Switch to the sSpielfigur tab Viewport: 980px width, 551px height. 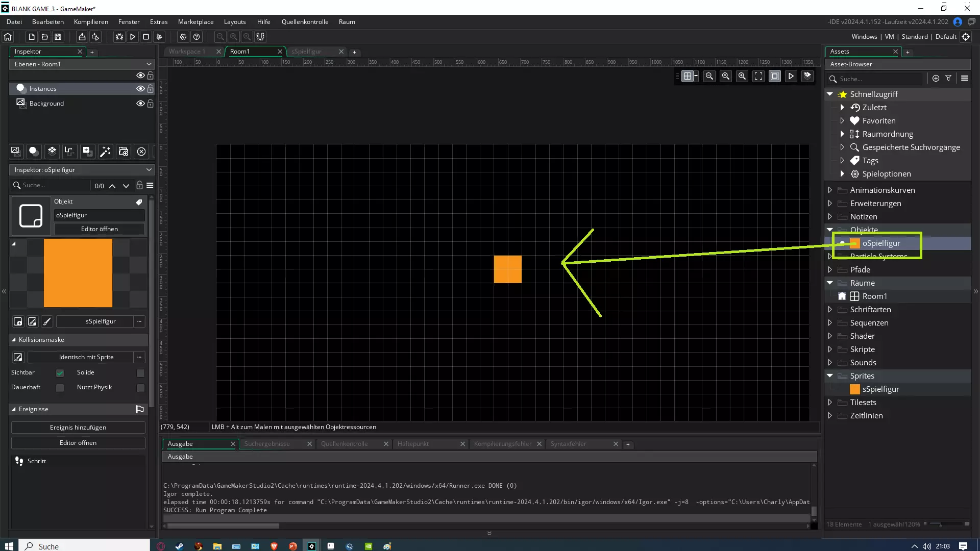[307, 52]
